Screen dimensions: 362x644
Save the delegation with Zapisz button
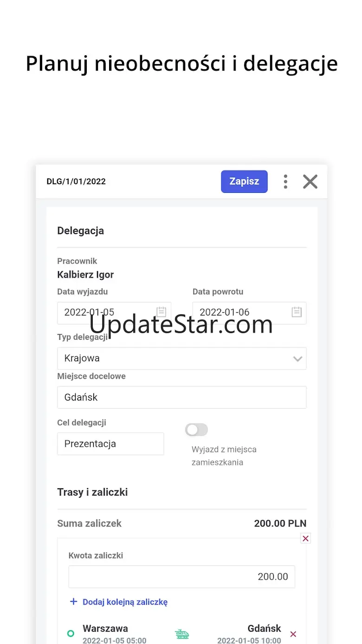[244, 181]
